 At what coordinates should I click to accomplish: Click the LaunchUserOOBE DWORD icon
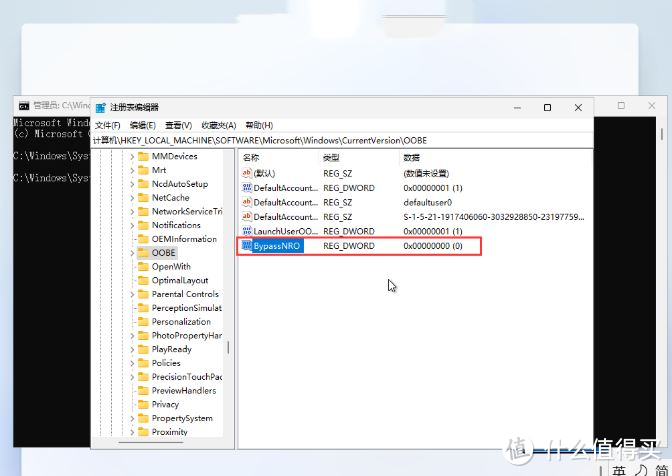(247, 231)
